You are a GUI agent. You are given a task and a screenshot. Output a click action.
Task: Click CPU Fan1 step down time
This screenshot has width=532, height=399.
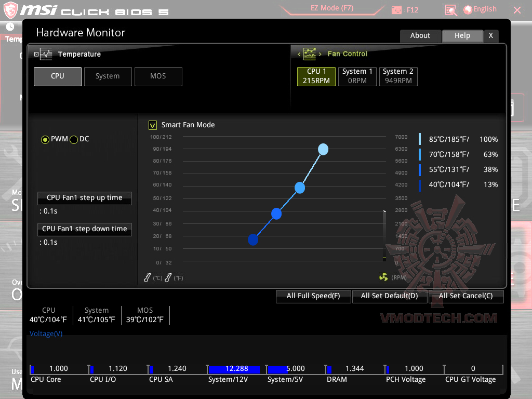(85, 229)
